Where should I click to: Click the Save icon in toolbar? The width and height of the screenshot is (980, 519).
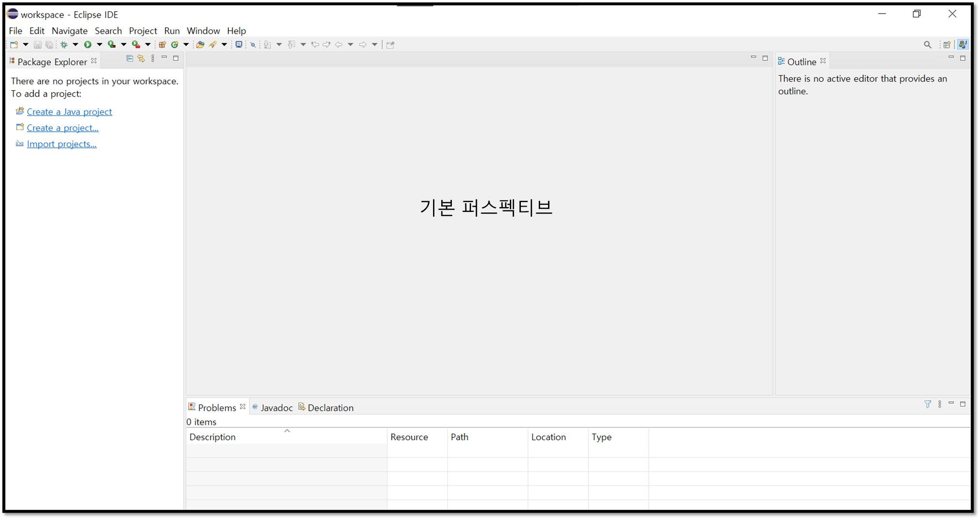pos(37,45)
